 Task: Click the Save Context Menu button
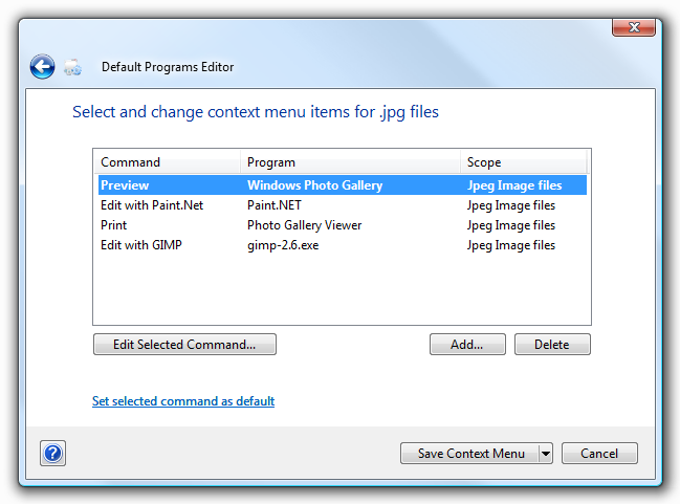coord(470,454)
